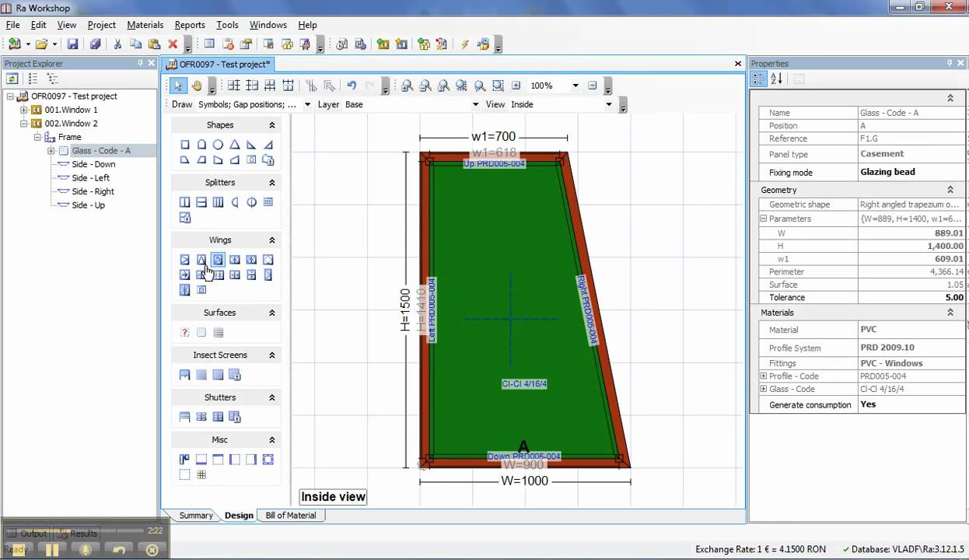Viewport: 969px width, 560px height.
Task: Open the 100% zoom dropdown
Action: [x=575, y=86]
